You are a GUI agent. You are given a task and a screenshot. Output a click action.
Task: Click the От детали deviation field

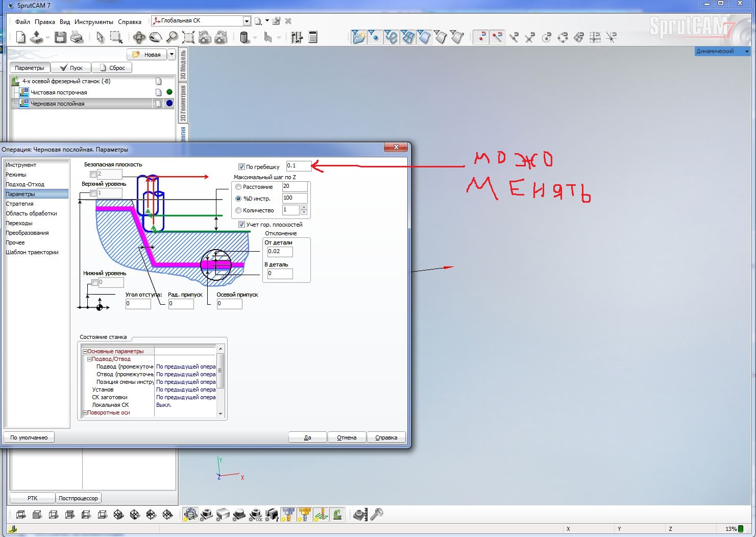[x=280, y=252]
